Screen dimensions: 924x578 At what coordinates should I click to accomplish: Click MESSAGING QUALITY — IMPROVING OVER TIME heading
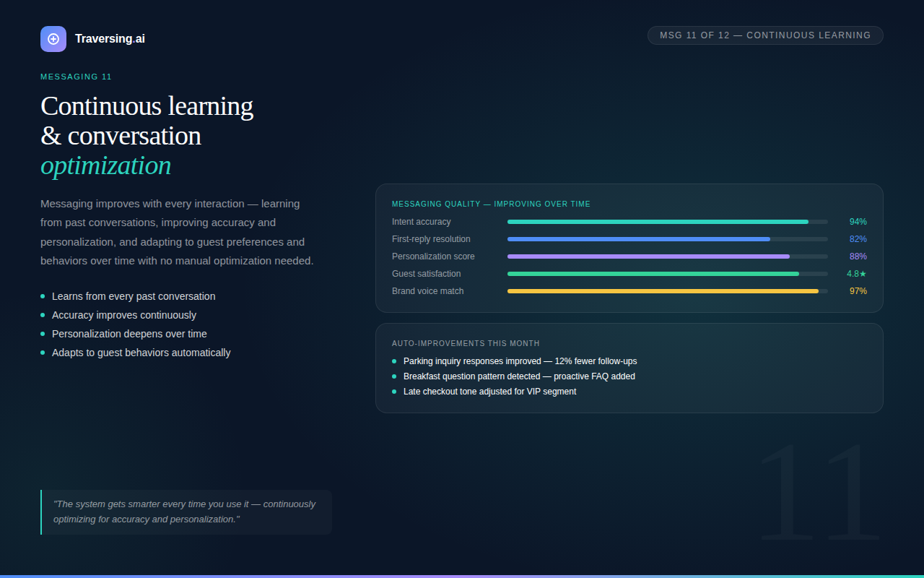point(491,204)
